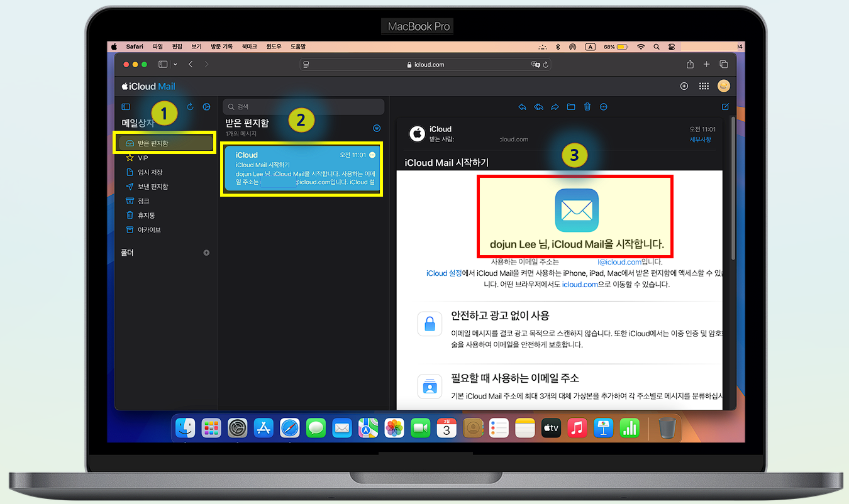Add a new folder with plus icon
This screenshot has width=849, height=504.
click(206, 253)
